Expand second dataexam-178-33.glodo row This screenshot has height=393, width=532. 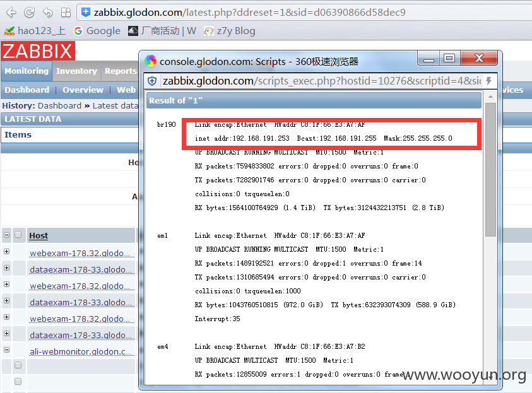6,301
